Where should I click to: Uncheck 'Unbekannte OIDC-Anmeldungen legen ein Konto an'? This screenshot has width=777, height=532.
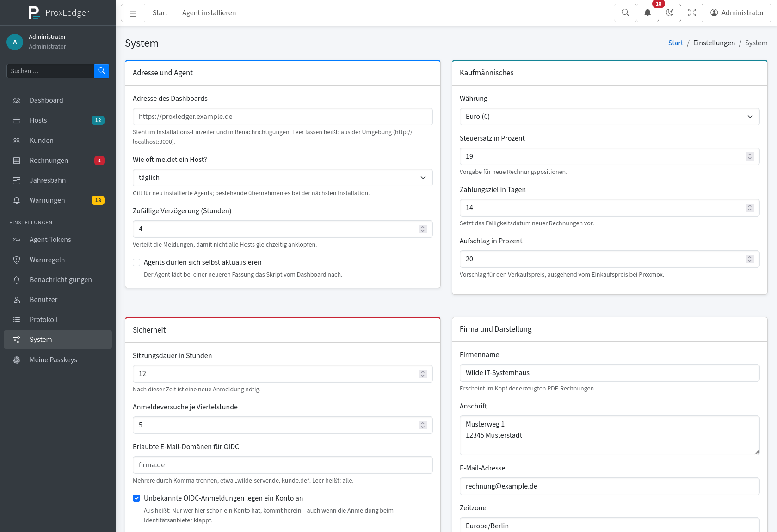tap(136, 498)
